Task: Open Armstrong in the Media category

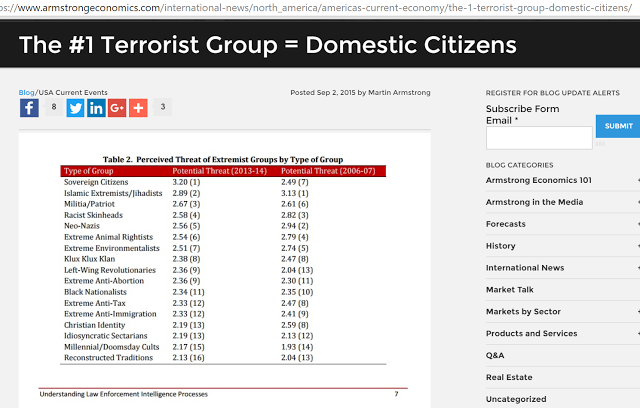Action: coord(534,202)
